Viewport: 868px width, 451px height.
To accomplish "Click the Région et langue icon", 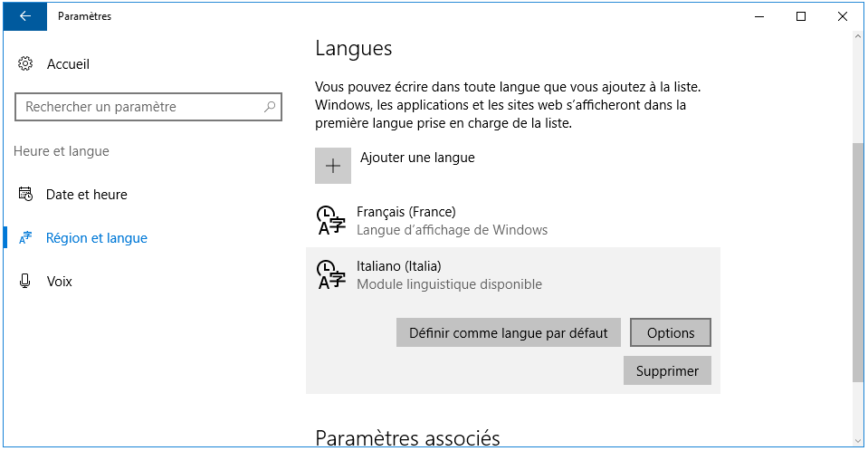I will click(x=25, y=237).
